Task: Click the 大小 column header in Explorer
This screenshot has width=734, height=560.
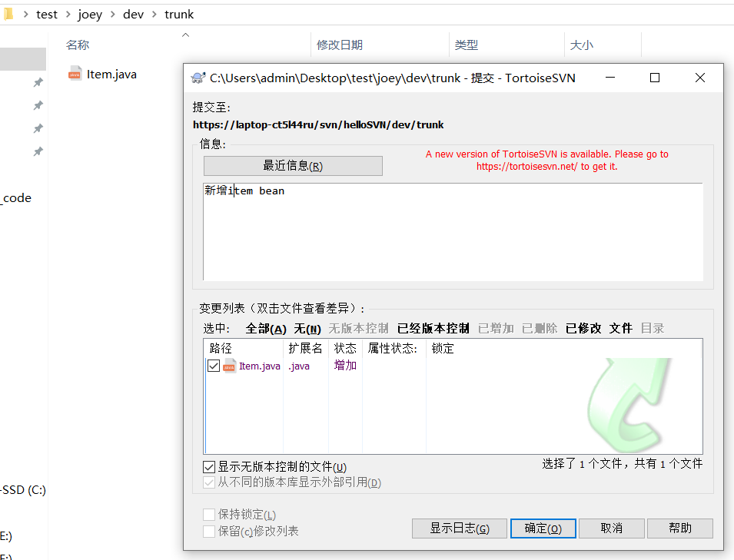Action: pyautogui.click(x=581, y=45)
